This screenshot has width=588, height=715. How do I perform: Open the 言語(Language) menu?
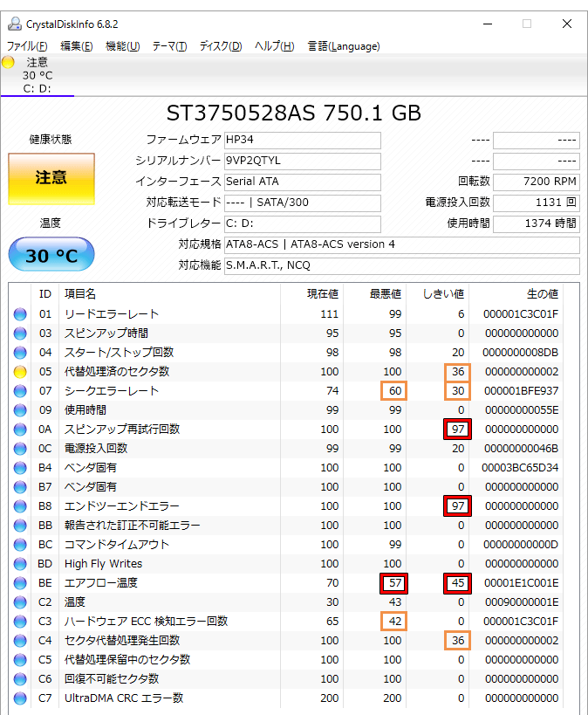343,46
